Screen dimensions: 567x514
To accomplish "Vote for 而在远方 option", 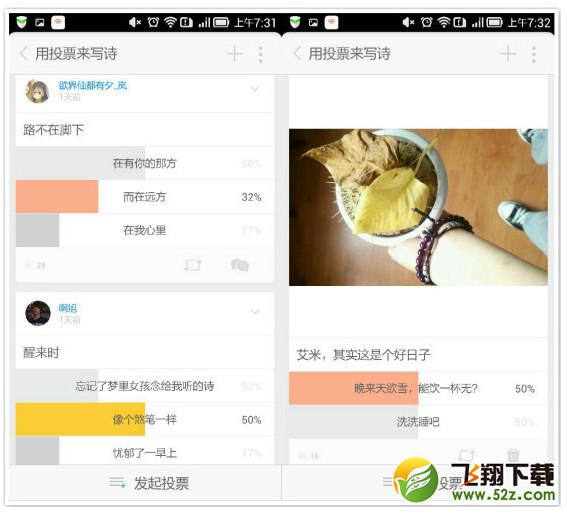I will point(145,197).
